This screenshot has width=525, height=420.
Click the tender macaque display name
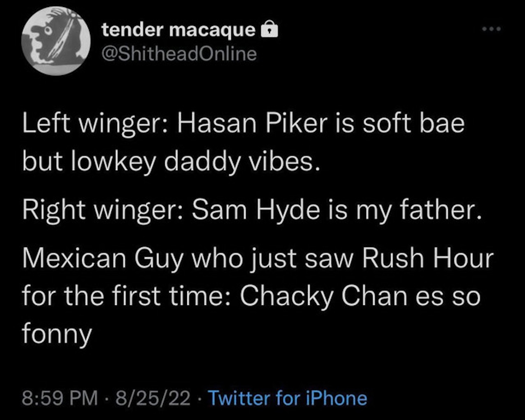(178, 29)
